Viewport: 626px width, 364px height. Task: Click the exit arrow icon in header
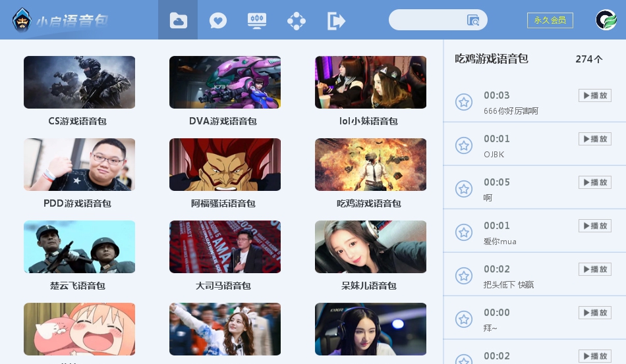click(336, 20)
